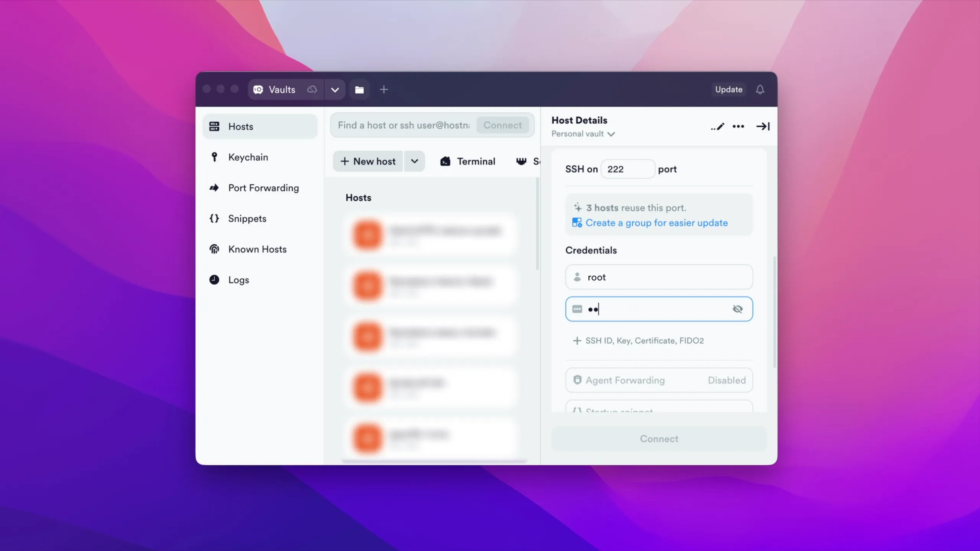Click the edit pencil in Host Details

717,127
